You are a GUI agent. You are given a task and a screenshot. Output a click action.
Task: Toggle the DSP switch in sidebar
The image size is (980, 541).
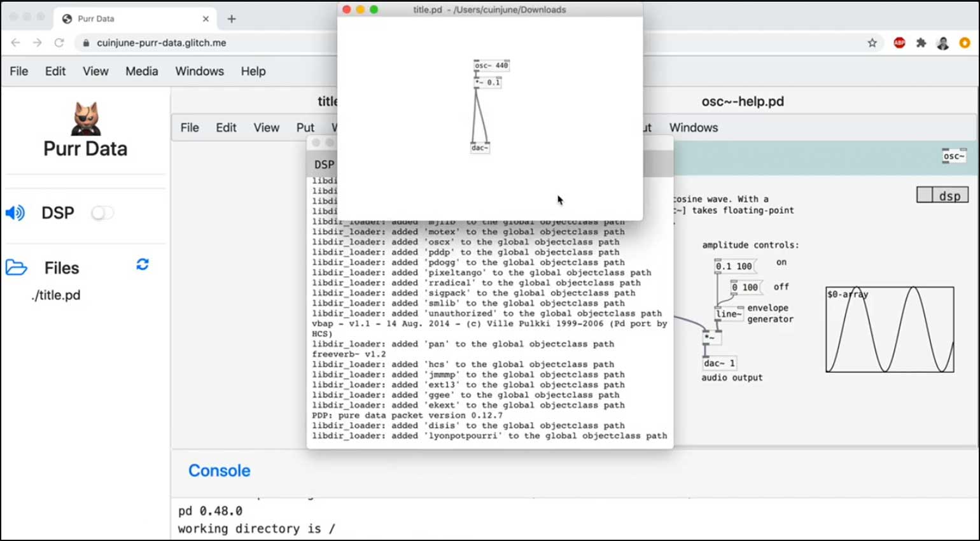[102, 213]
